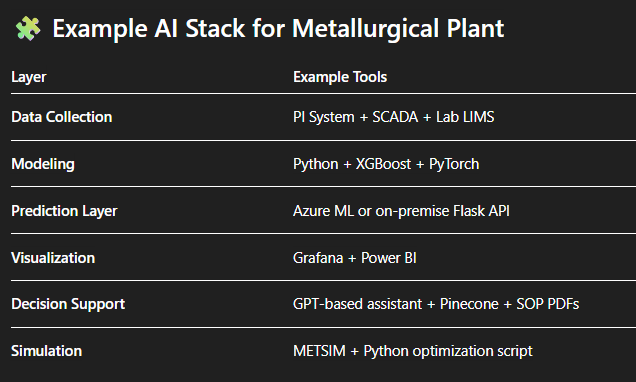Select the Visualization row label
The image size is (636, 382).
53,258
